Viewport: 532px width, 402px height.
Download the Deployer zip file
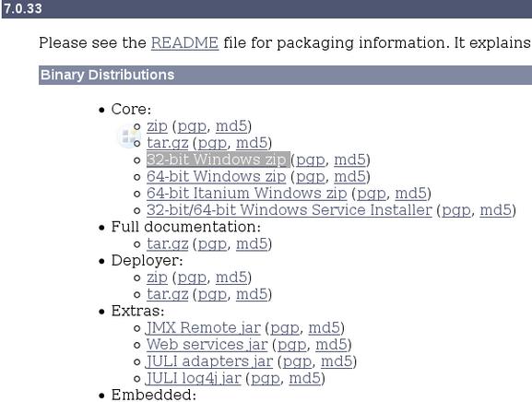click(157, 278)
